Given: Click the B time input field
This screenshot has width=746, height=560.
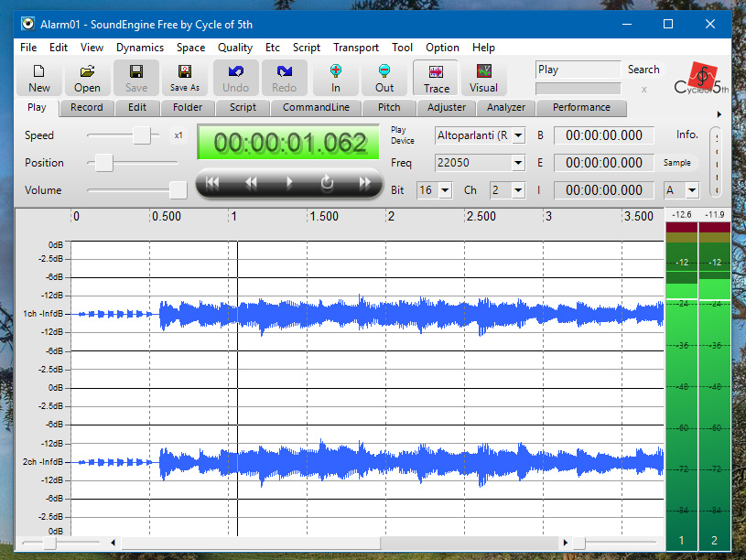Looking at the screenshot, I should click(604, 135).
